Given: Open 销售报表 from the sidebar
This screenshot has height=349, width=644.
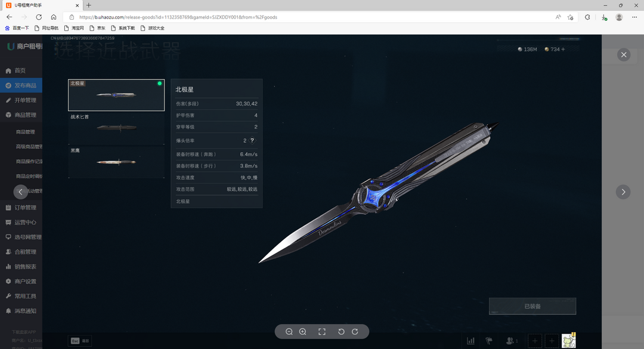Looking at the screenshot, I should tap(25, 267).
